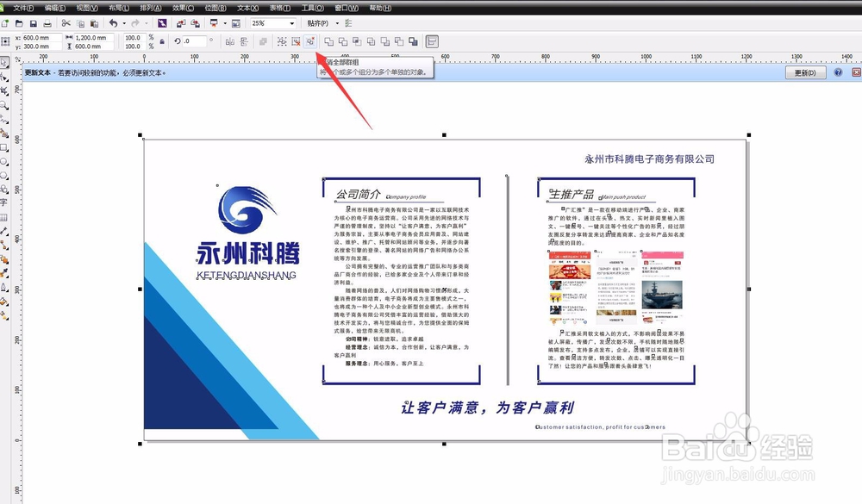
Task: Click the Ungroup icon
Action: coord(296,41)
